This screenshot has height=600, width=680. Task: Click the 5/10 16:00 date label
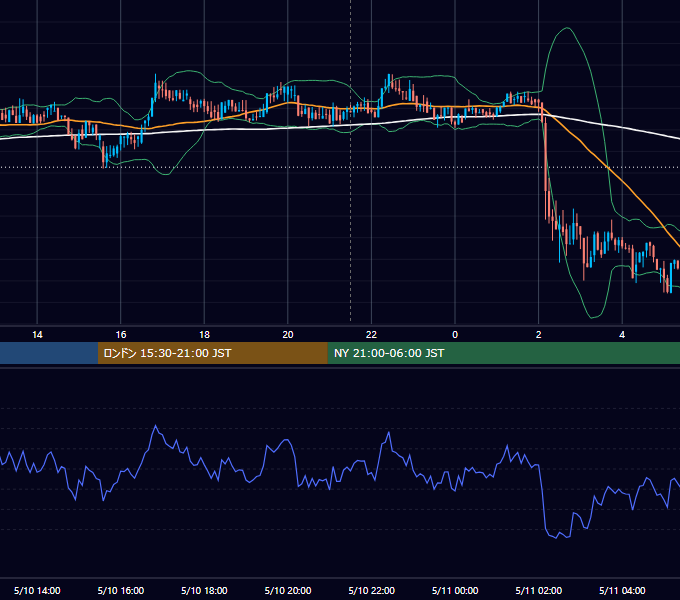[x=121, y=590]
